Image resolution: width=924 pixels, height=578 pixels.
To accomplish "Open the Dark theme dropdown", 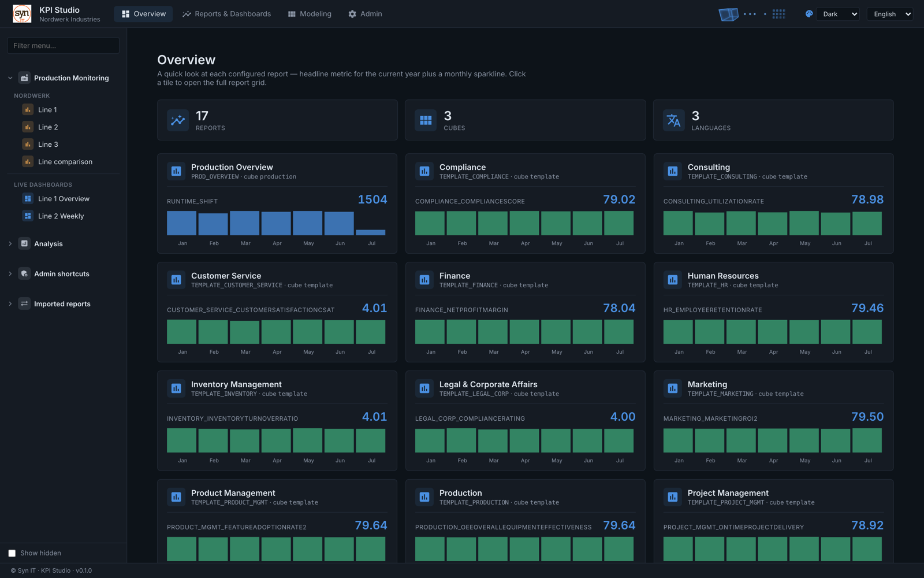I will tap(838, 14).
